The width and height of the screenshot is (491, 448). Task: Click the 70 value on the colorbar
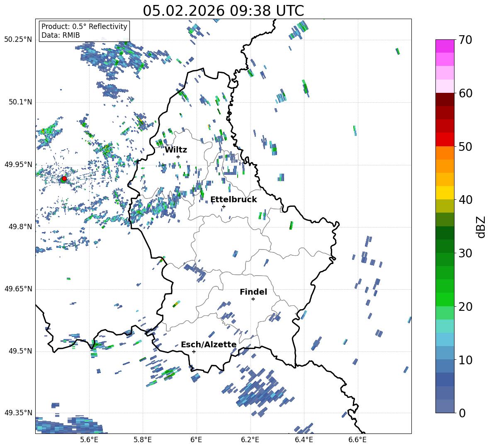point(465,40)
